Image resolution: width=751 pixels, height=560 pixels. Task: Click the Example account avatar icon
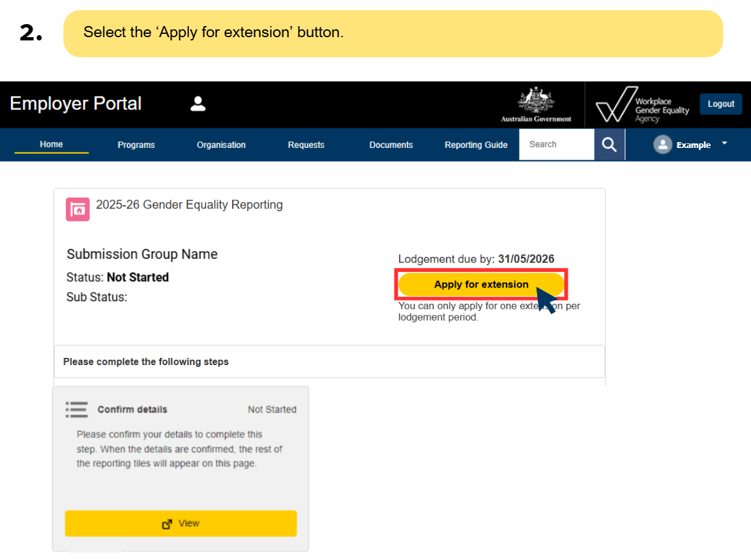point(663,145)
